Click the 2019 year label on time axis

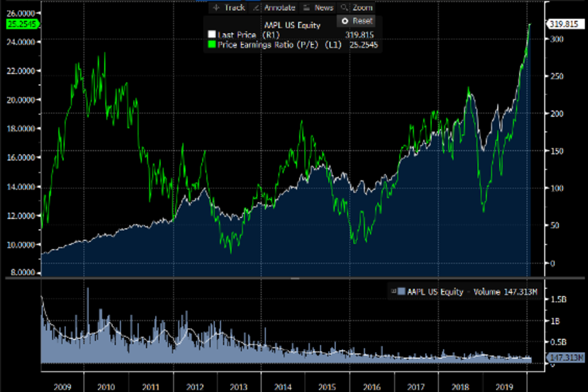pos(505,387)
